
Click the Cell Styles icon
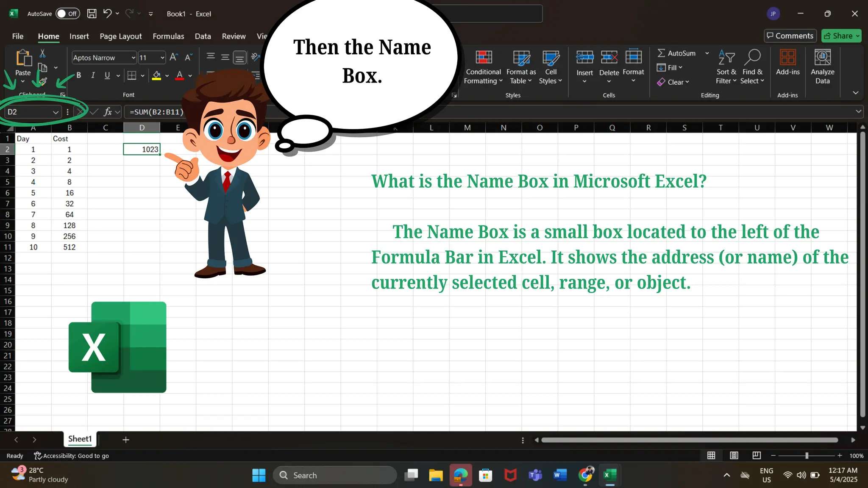pos(551,57)
